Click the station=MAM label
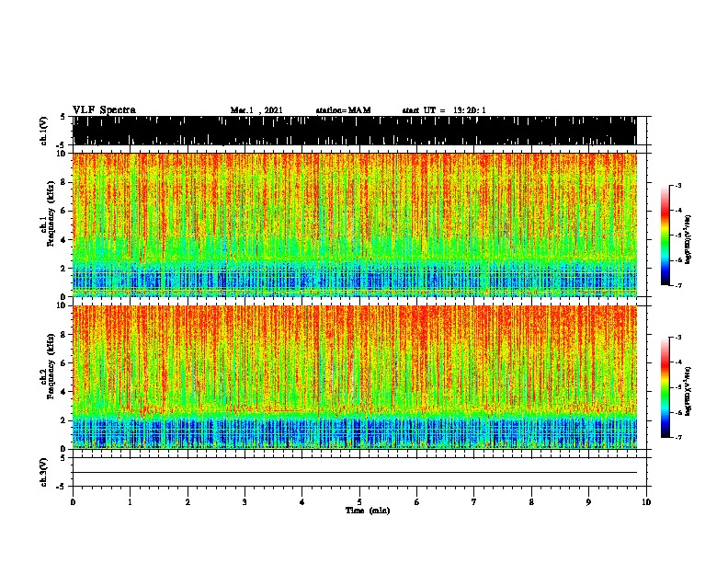This screenshot has width=728, height=563. [x=343, y=110]
